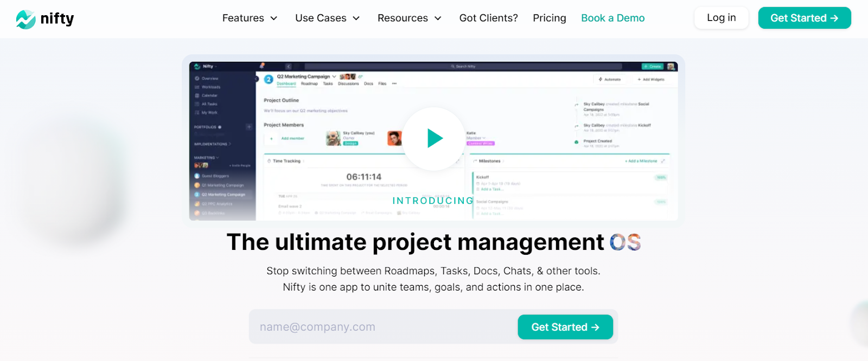Click the sidebar collapse arrow in video preview
The width and height of the screenshot is (868, 361).
tap(257, 79)
